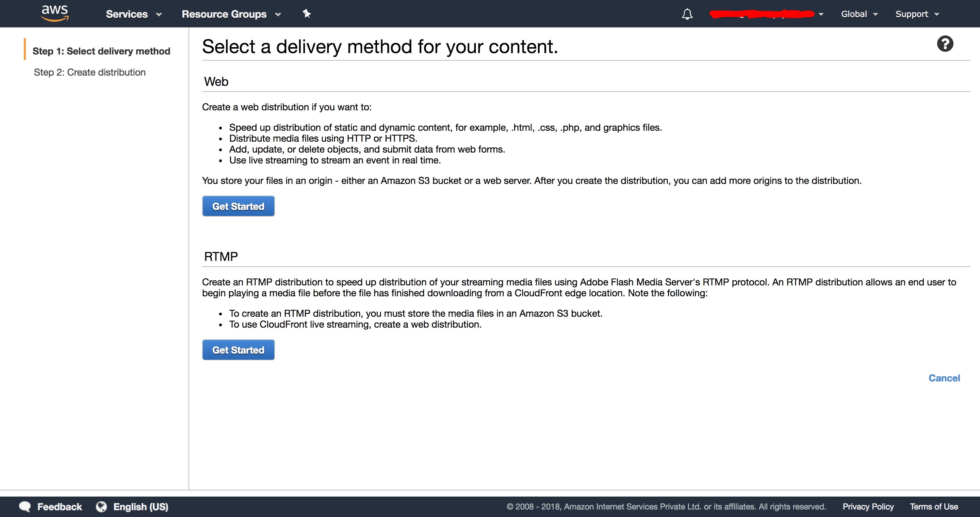This screenshot has height=517, width=980.
Task: Click the AWS home logo
Action: 54,13
